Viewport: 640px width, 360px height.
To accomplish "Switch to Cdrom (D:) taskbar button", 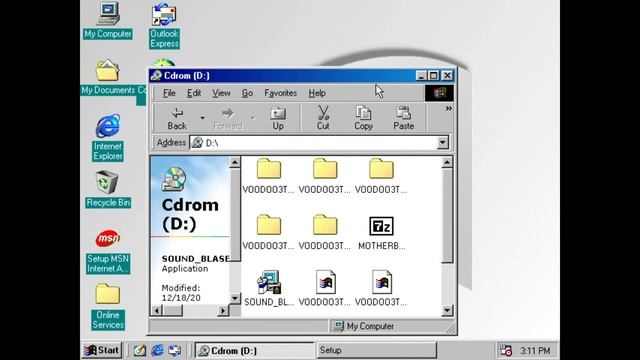I will tap(255, 350).
